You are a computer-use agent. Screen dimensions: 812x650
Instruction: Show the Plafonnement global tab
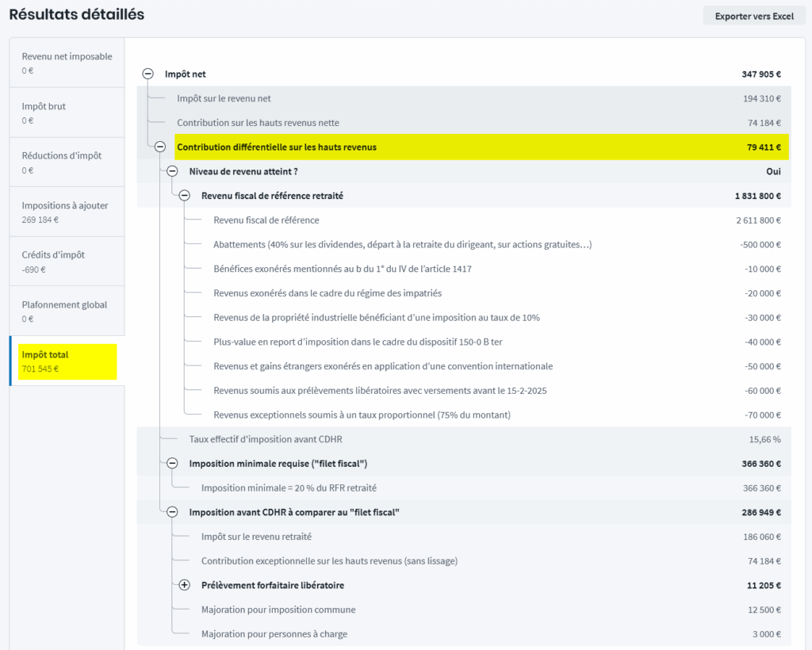[x=67, y=311]
